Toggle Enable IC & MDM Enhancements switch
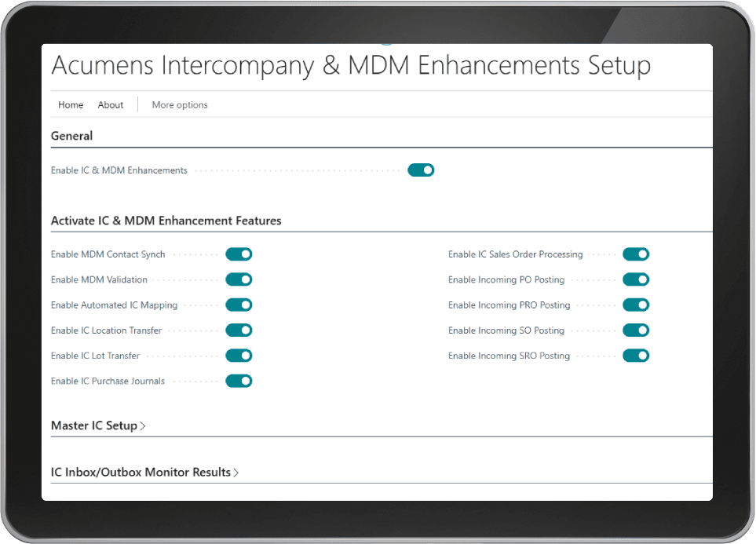This screenshot has height=544, width=756. coord(421,170)
